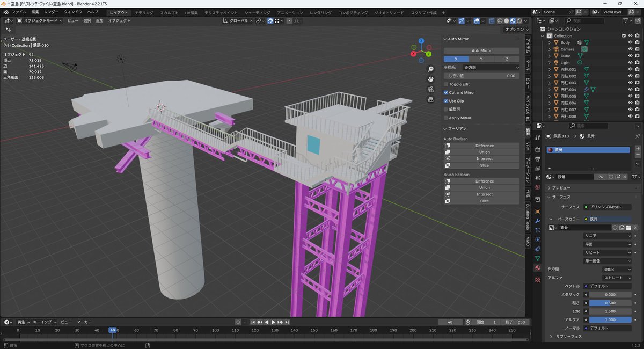This screenshot has height=349, width=644.
Task: Collapse the Auto Mirror panel
Action: click(458, 39)
